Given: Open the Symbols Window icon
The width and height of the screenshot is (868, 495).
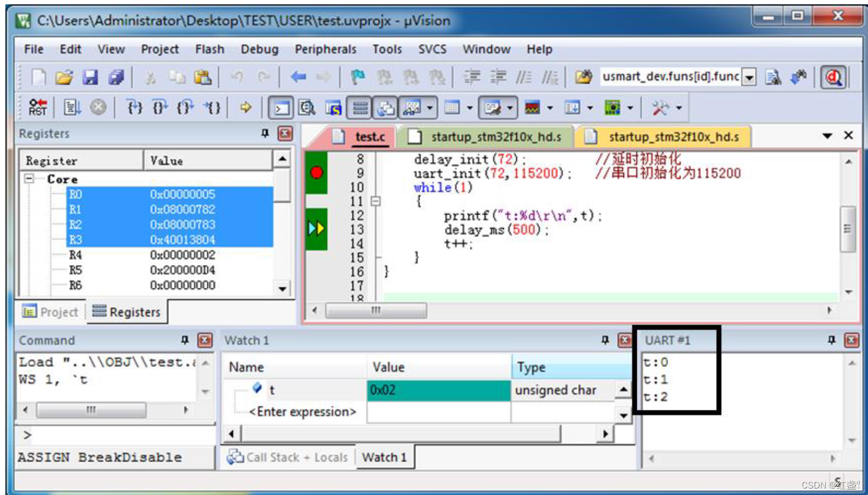Looking at the screenshot, I should click(332, 108).
